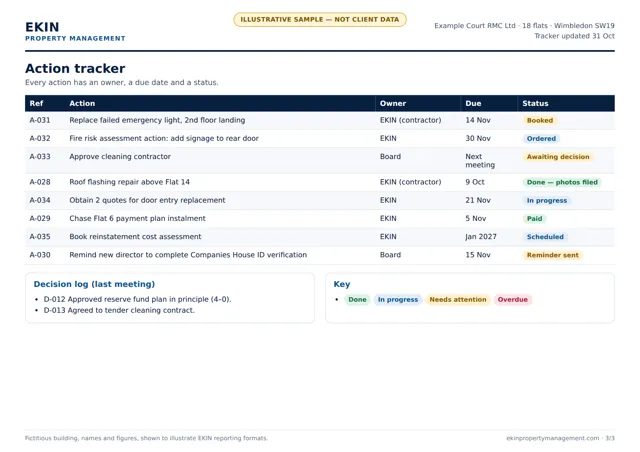Click 'ekinpropertymanagement.com' footer text
This screenshot has height=452, width=640.
(x=553, y=438)
